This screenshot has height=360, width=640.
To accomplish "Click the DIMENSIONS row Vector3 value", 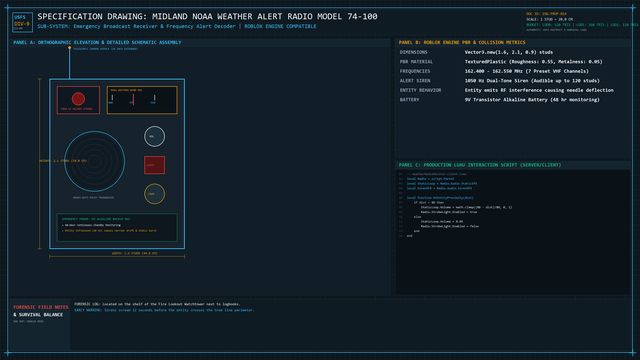I will pyautogui.click(x=509, y=52).
